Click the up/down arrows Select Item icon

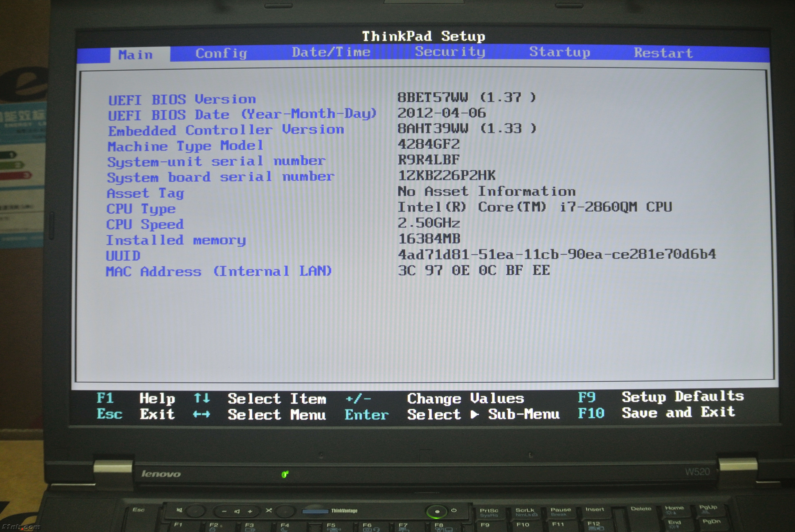[202, 398]
